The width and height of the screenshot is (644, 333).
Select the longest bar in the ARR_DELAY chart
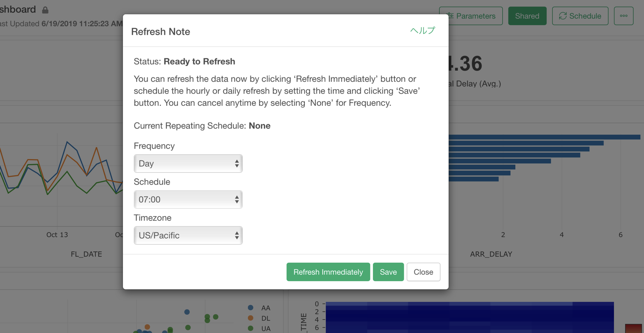pyautogui.click(x=544, y=137)
